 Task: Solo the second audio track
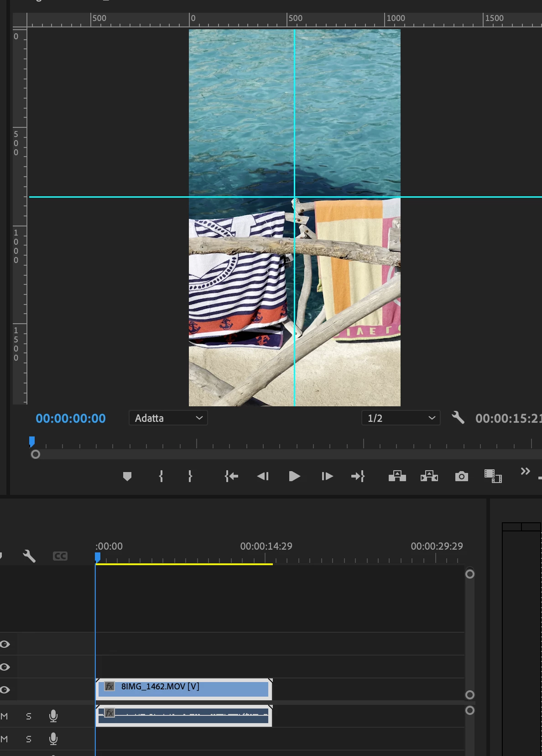[29, 739]
